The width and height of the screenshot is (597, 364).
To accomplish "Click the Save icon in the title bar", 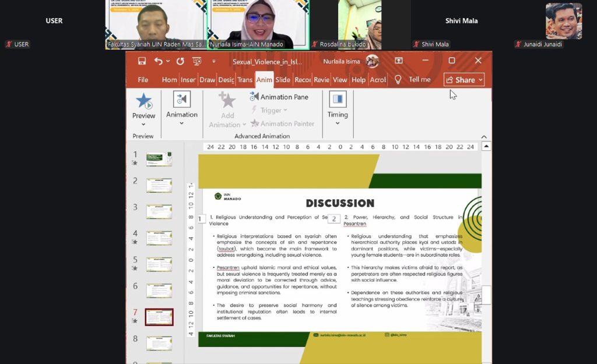I will (142, 61).
